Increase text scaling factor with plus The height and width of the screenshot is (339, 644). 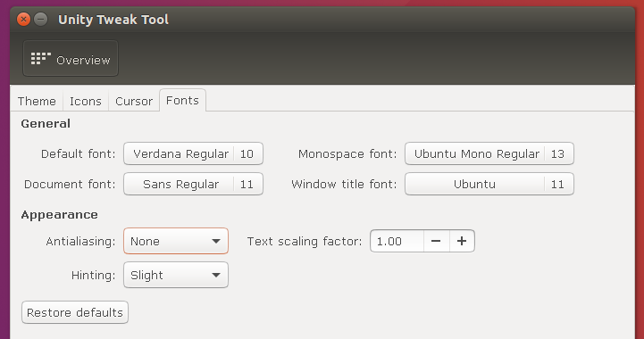(x=462, y=241)
